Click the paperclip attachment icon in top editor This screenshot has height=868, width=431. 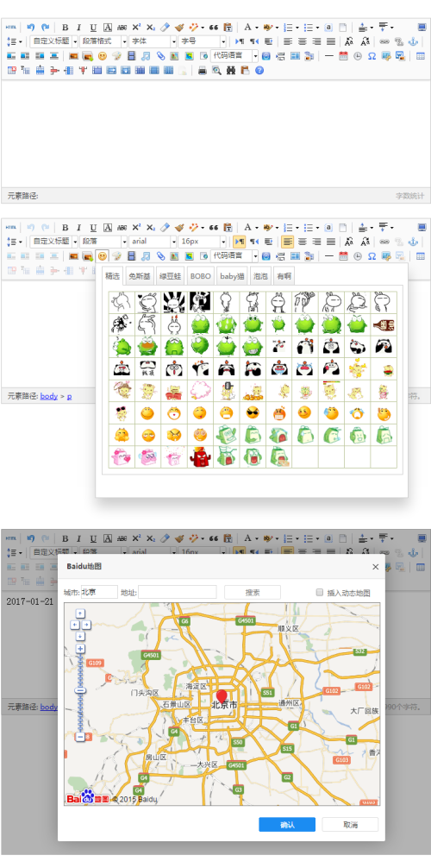click(x=160, y=56)
